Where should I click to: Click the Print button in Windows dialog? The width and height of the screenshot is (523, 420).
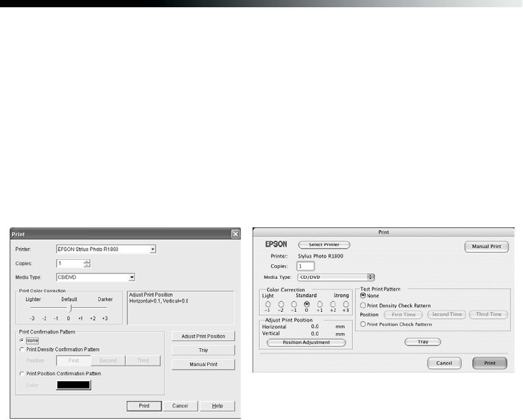click(x=144, y=405)
